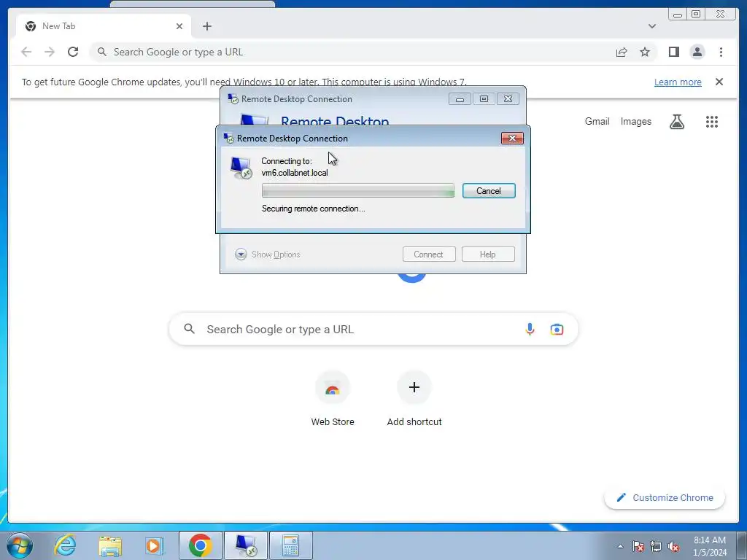This screenshot has height=560, width=747.
Task: Search by image with camera icon
Action: point(557,329)
